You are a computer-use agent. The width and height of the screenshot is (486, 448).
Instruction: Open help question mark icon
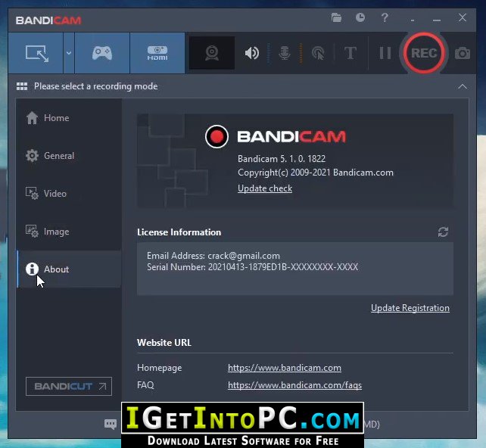coord(385,17)
